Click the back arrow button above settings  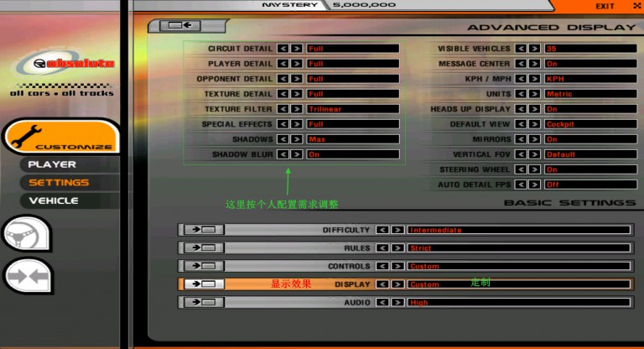pyautogui.click(x=180, y=25)
